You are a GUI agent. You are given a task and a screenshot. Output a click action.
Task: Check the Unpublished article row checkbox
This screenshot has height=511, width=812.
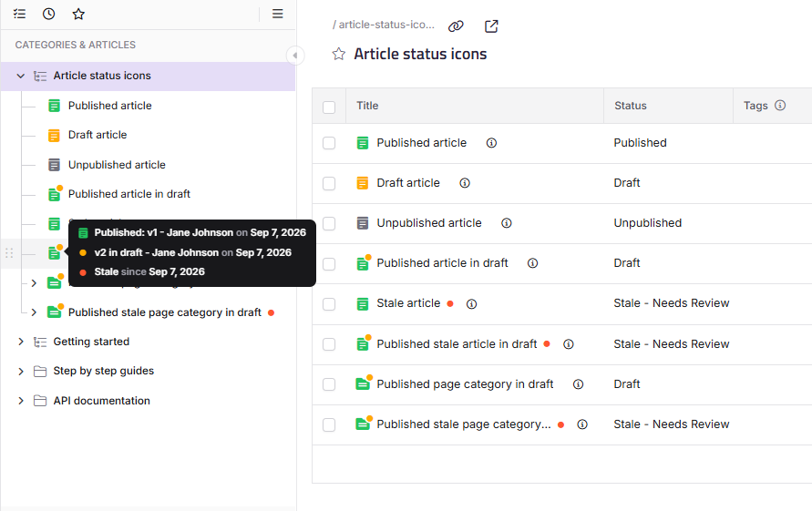[x=329, y=224]
